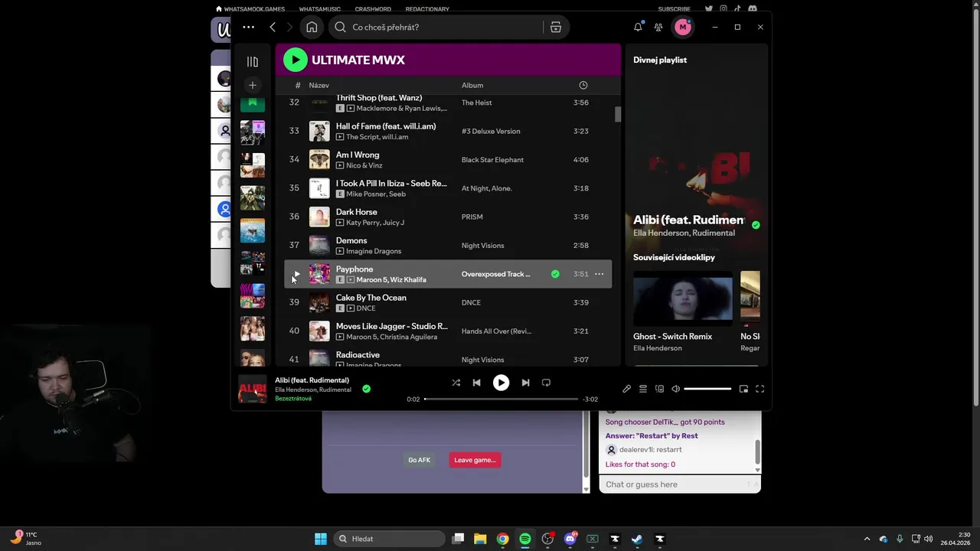Image resolution: width=980 pixels, height=551 pixels.
Task: Toggle saved checkmark beside Alibi in side panel
Action: 756,225
